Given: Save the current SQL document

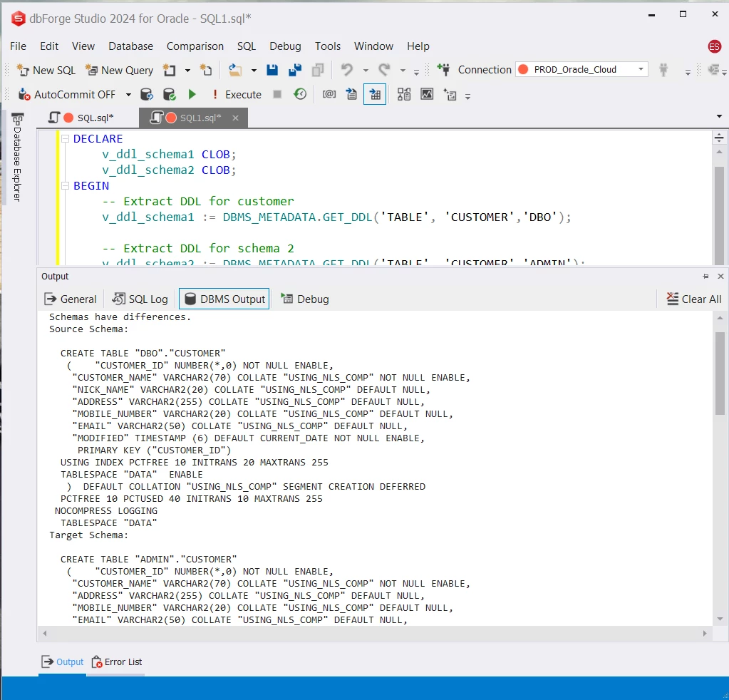Looking at the screenshot, I should [x=272, y=71].
